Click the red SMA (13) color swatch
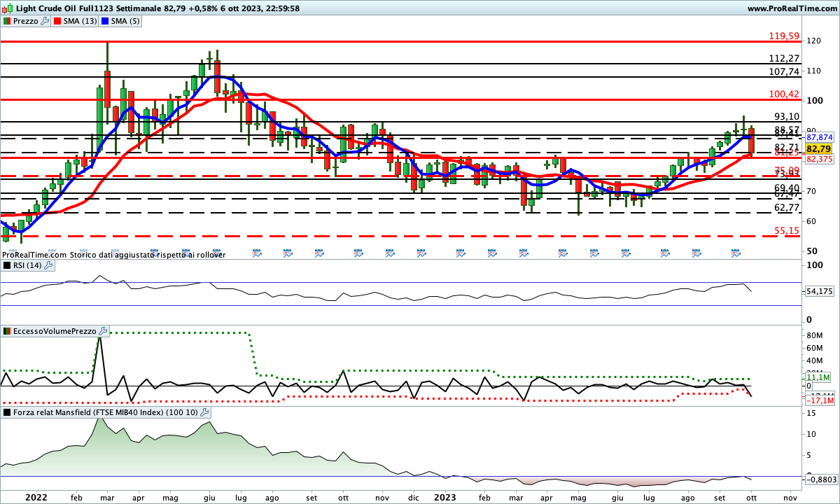Screen dimensions: 840x504 (57, 21)
